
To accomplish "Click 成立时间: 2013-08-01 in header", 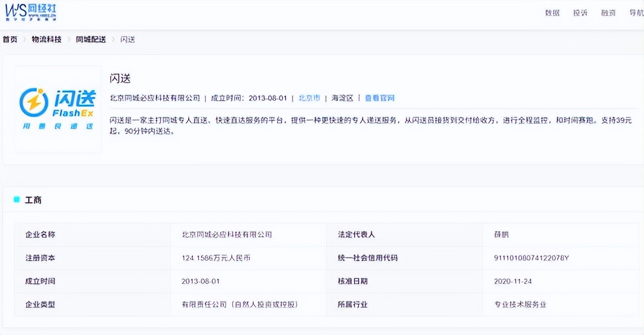I will pos(249,98).
